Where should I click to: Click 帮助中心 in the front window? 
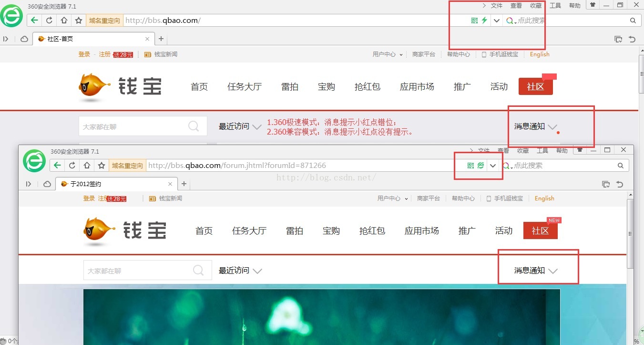[x=463, y=199]
